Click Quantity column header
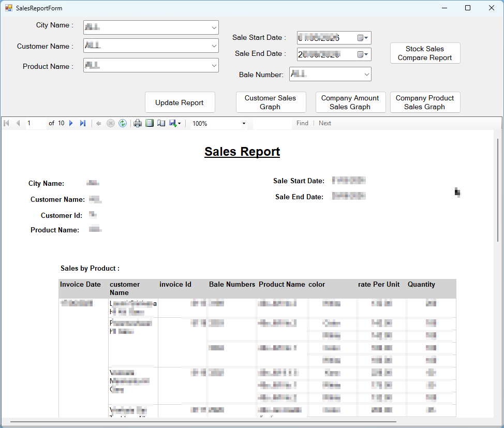The height and width of the screenshot is (428, 504). (x=421, y=284)
